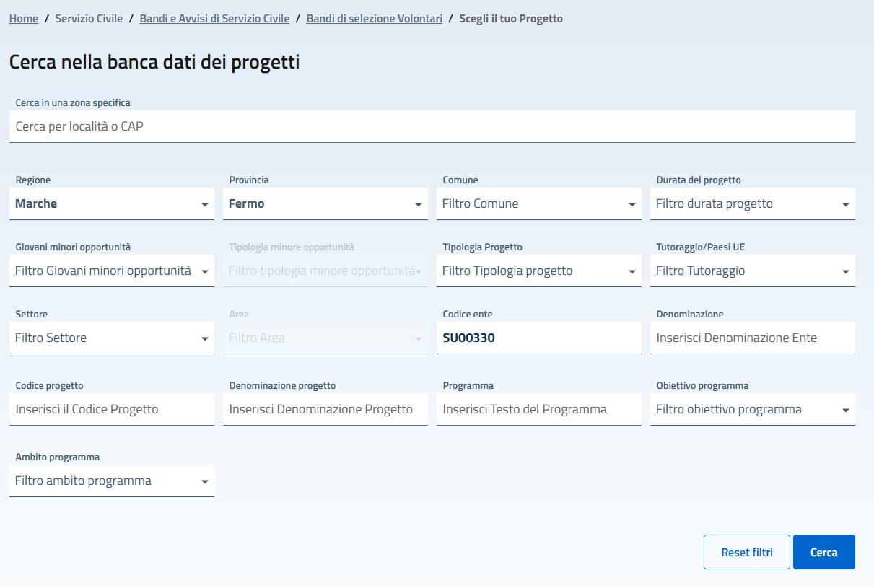
Task: Open the Tutoraggio/Paesi UE filter
Action: click(x=752, y=271)
